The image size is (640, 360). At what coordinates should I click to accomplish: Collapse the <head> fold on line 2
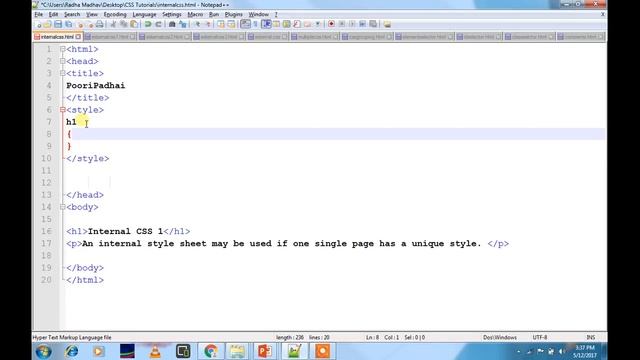click(x=62, y=61)
